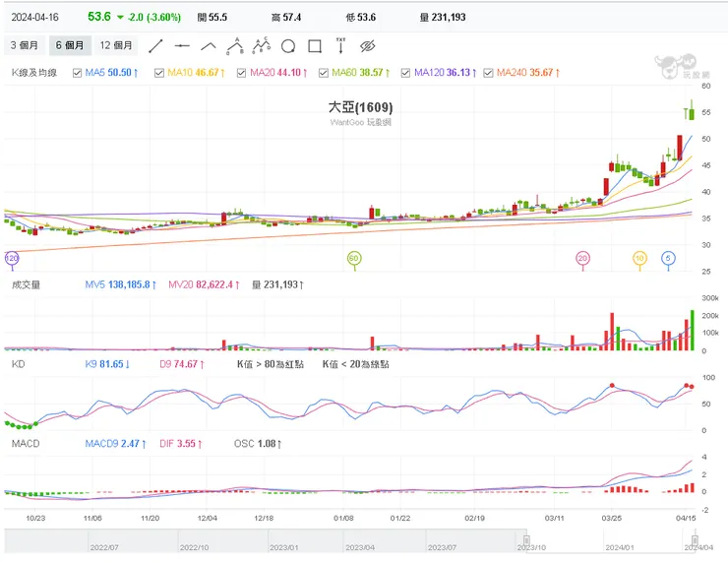Switch chart range to 12 個月
728x562 pixels.
[116, 45]
